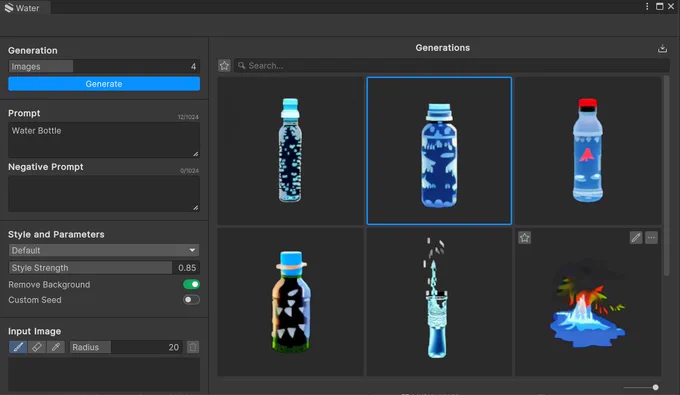
Task: Click the Style Strength value 0.85
Action: coord(187,268)
